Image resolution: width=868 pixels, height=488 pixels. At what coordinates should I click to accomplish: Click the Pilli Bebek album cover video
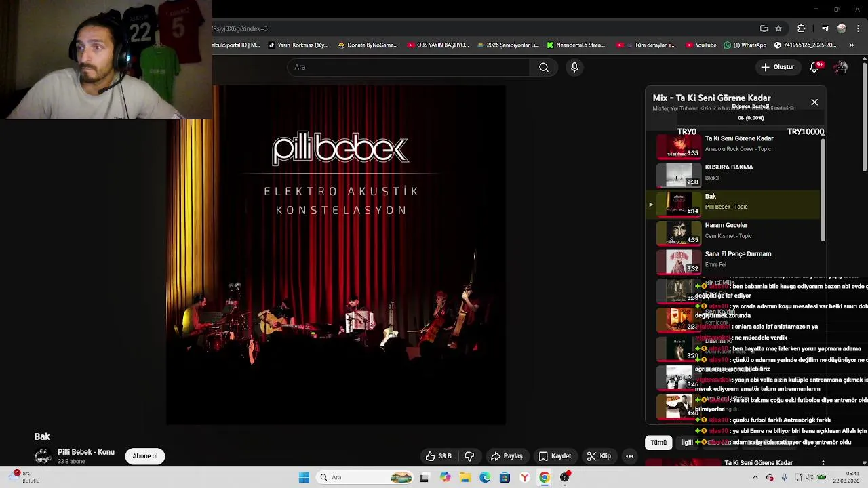[x=336, y=255]
